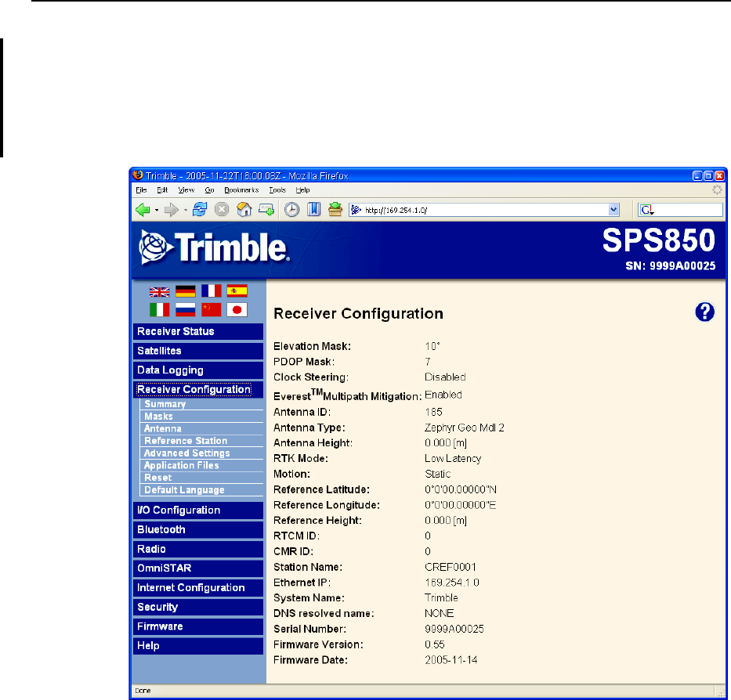Select the English UK flag
This screenshot has width=731, height=700.
159,292
